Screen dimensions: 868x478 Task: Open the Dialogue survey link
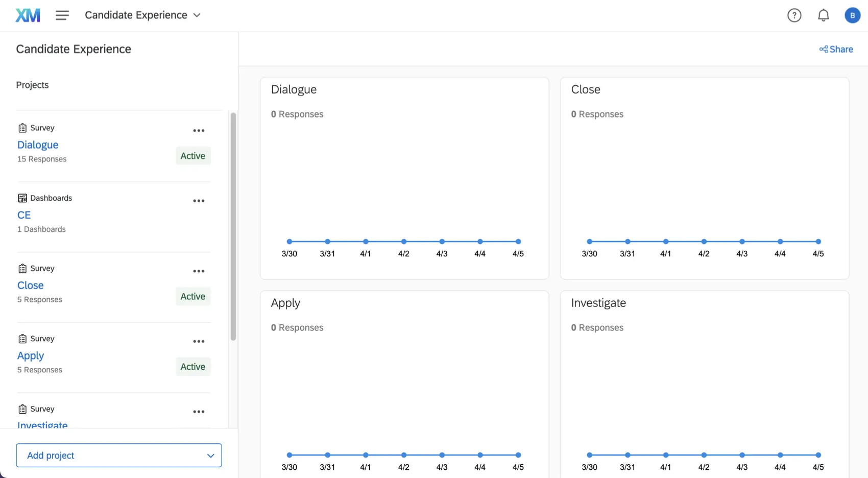click(x=37, y=145)
